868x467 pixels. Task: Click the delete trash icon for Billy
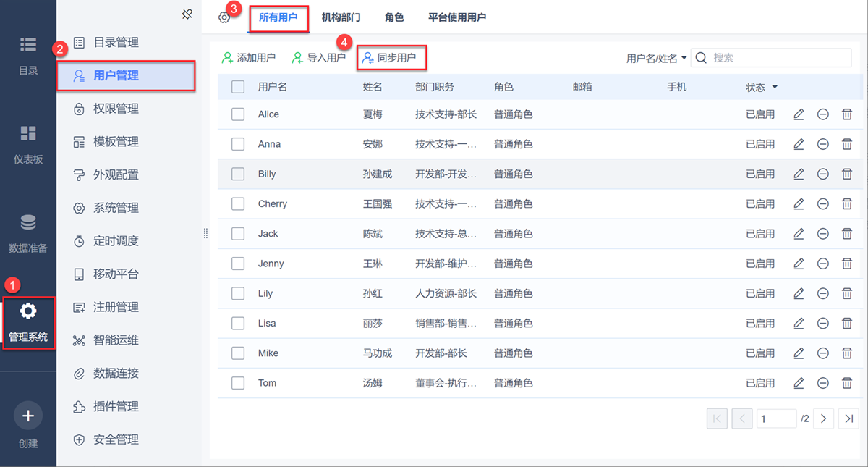click(847, 174)
